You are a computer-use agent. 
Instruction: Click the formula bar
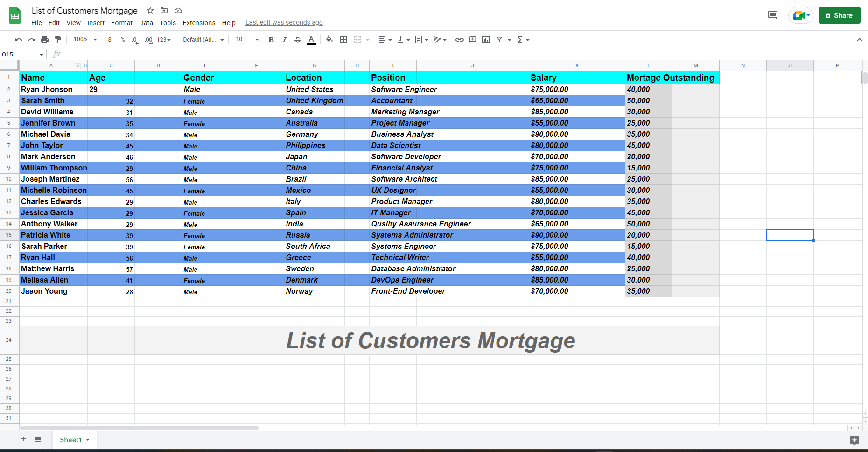[x=467, y=54]
